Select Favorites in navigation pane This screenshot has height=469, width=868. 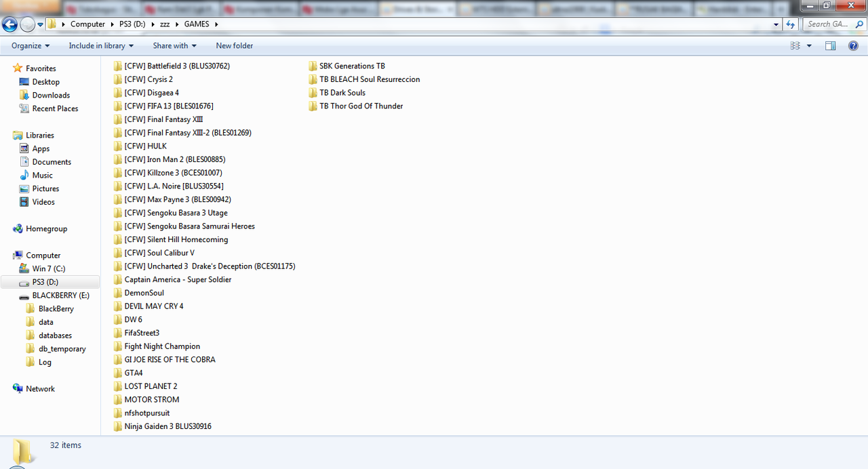click(x=41, y=68)
